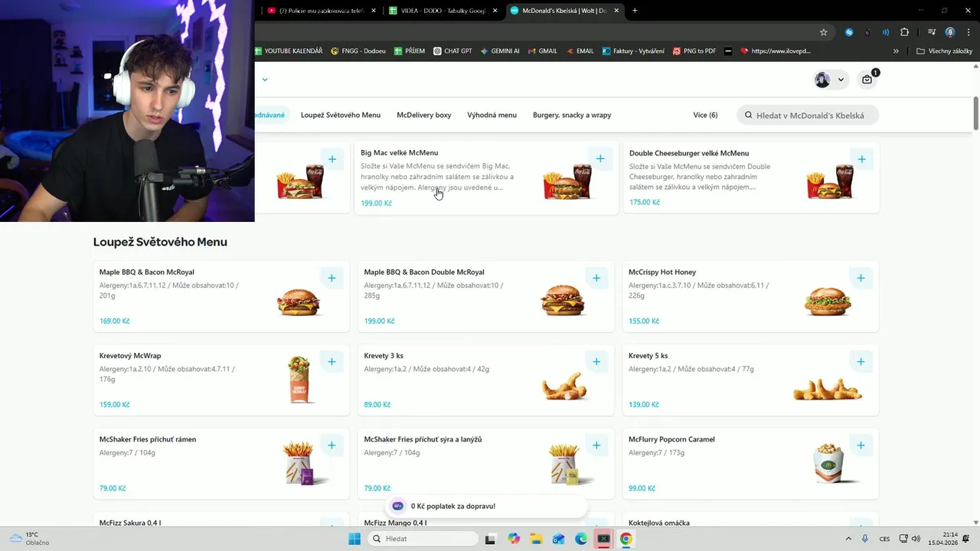
Task: Open the Krevetový McWrap product image
Action: [299, 380]
